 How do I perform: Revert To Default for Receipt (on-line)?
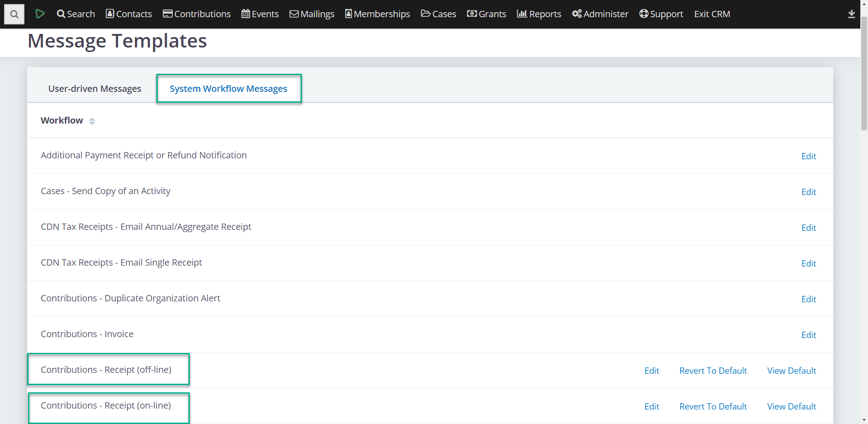pos(713,406)
